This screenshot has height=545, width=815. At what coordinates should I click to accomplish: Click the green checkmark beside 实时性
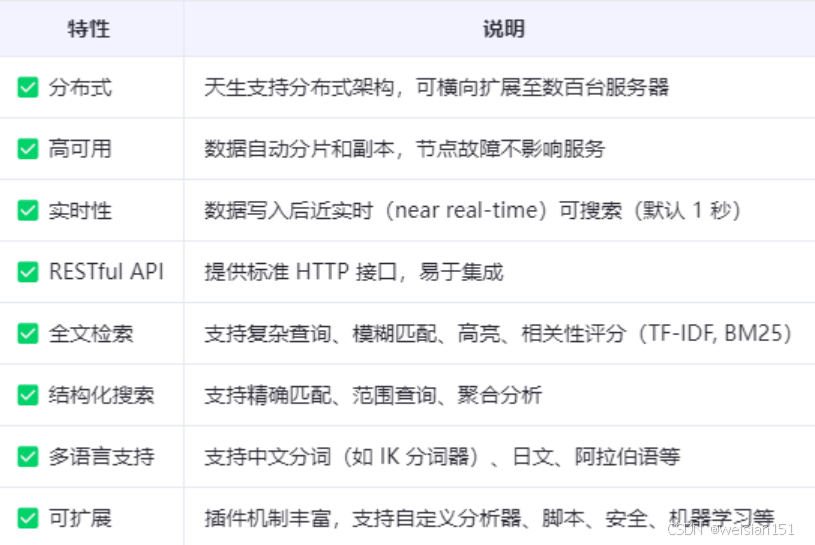tap(28, 210)
